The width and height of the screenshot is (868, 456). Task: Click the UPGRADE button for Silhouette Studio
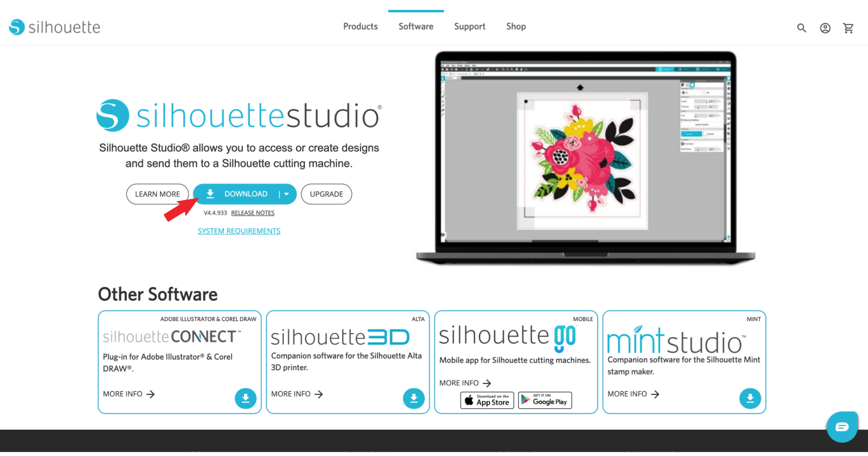326,193
